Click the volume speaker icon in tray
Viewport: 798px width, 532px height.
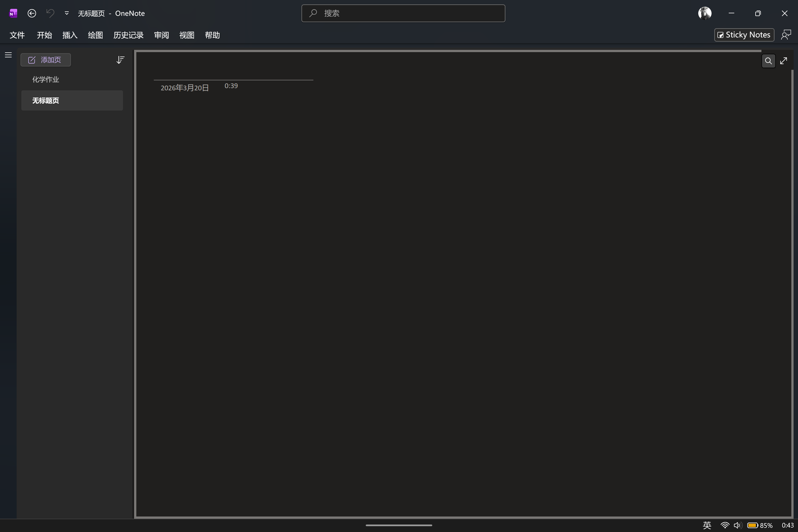(737, 525)
